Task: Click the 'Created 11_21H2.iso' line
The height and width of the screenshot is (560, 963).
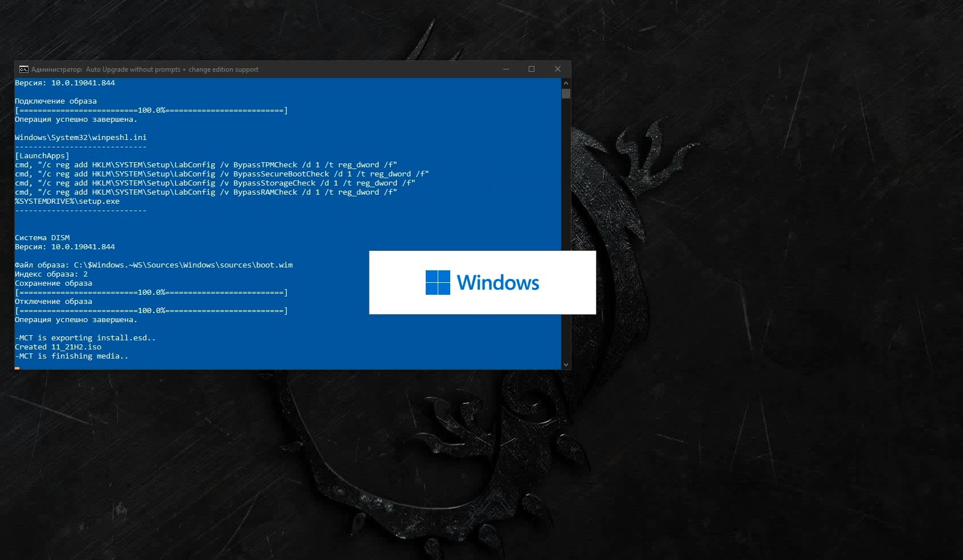Action: (x=58, y=347)
